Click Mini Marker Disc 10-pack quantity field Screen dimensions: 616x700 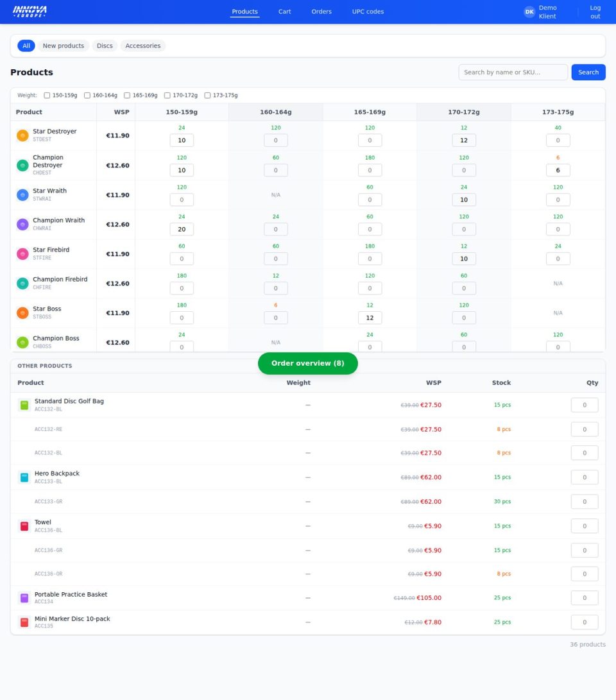point(585,622)
